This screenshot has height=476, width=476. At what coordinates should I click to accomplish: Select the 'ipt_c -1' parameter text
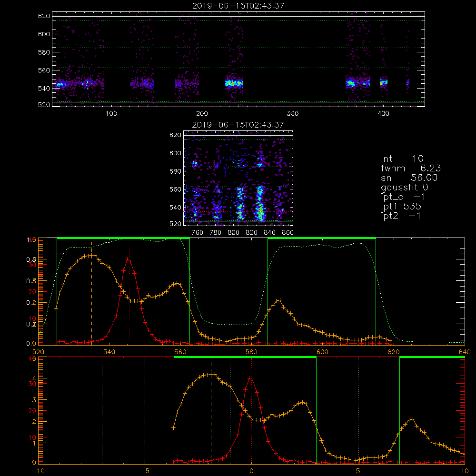[403, 197]
